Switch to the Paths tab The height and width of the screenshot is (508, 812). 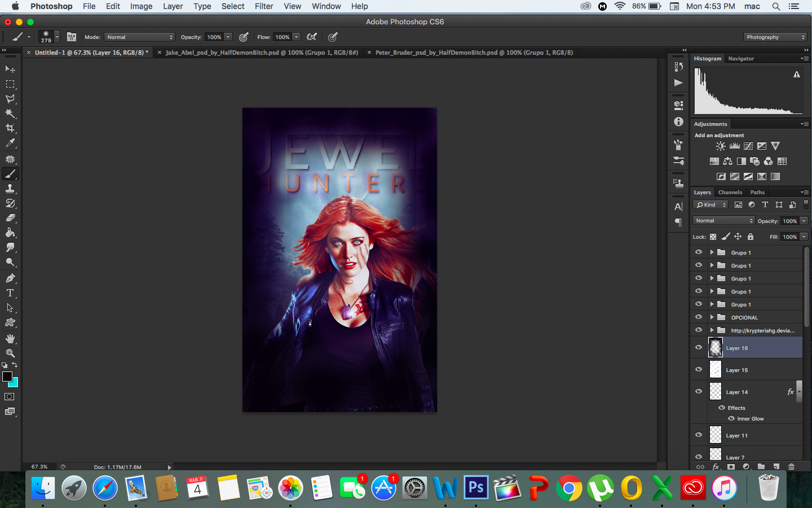pyautogui.click(x=757, y=192)
